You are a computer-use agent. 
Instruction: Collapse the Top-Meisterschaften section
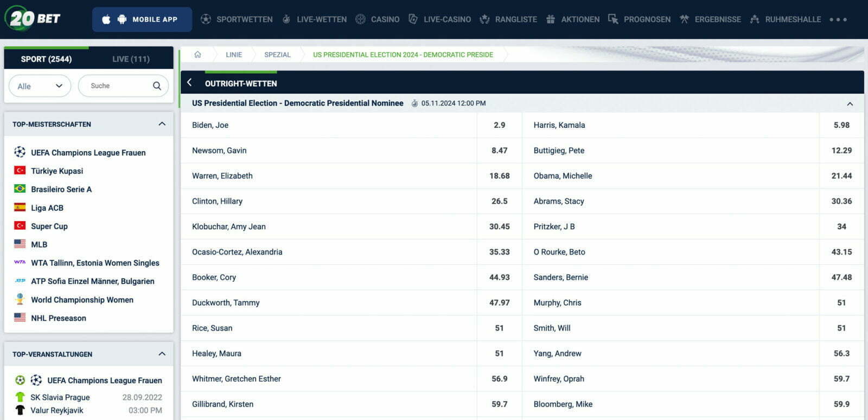point(162,124)
